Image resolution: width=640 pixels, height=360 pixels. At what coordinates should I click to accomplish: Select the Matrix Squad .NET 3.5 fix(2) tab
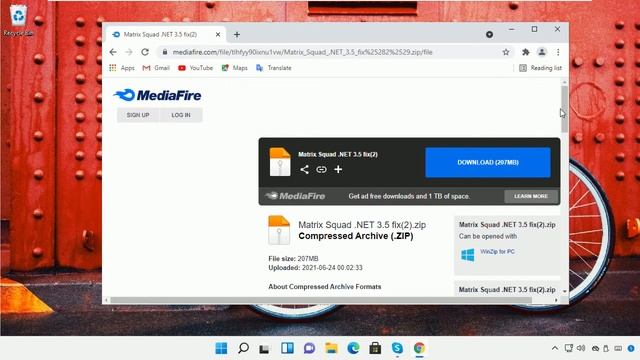coord(165,35)
